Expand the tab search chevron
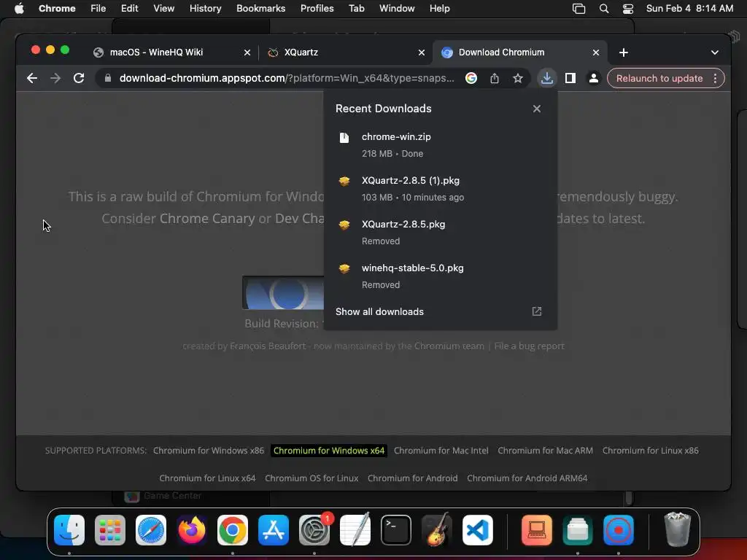 [714, 52]
